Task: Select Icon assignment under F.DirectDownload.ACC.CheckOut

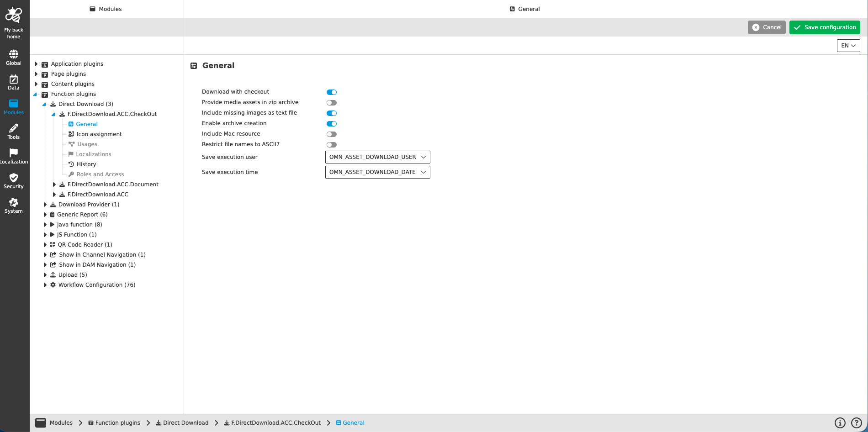Action: pyautogui.click(x=99, y=134)
